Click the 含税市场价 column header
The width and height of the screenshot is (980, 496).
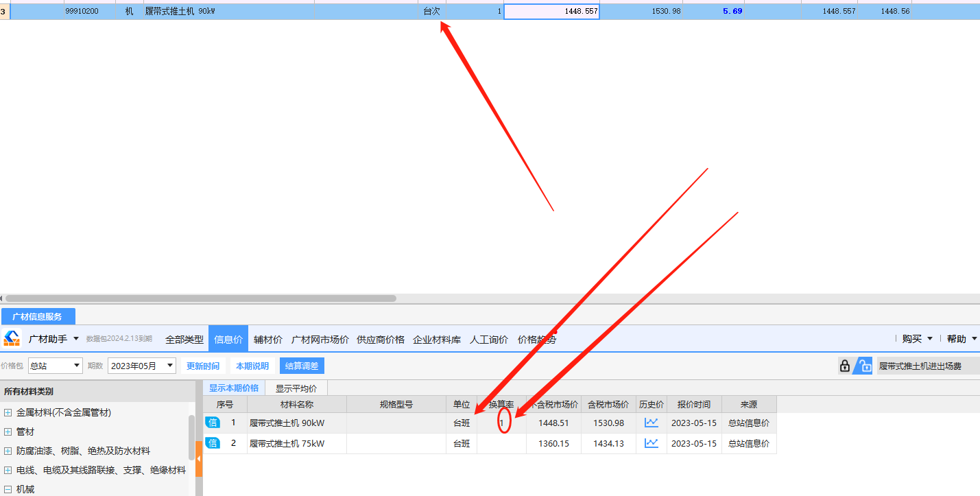pyautogui.click(x=608, y=404)
